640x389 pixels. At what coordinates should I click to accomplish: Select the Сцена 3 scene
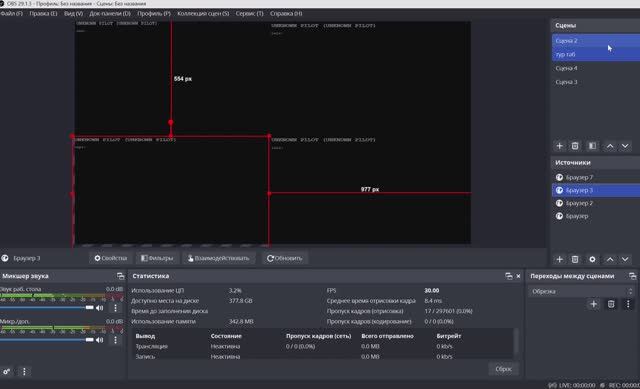coord(596,82)
